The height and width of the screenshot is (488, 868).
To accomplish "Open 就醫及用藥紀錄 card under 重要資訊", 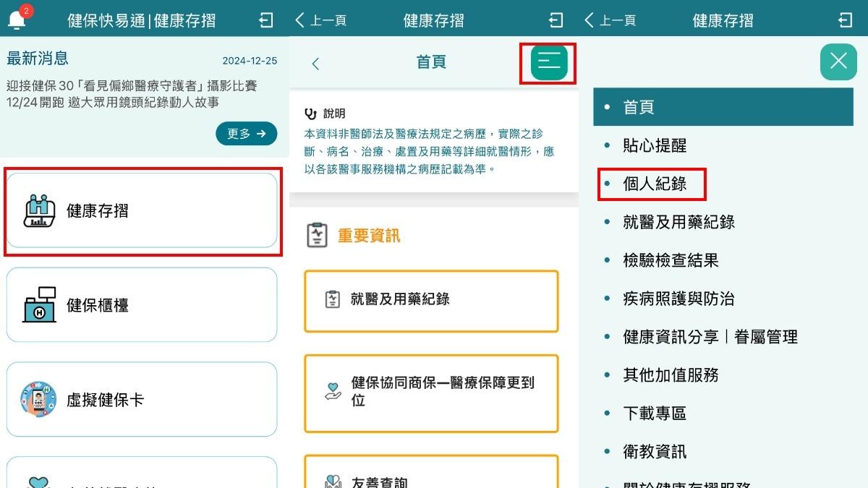I will coord(431,301).
